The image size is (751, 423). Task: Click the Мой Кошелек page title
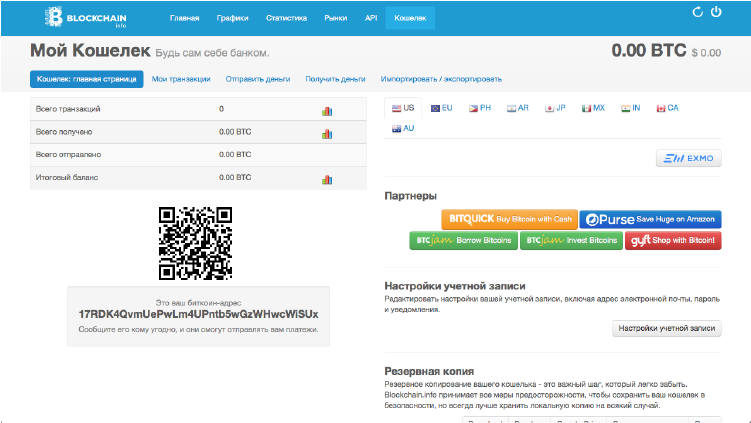(90, 50)
